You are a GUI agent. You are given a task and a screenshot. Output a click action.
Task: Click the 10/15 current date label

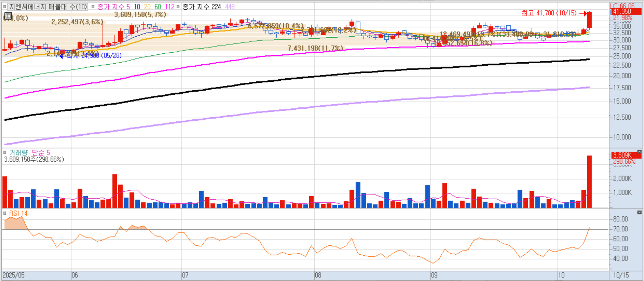pos(621,275)
